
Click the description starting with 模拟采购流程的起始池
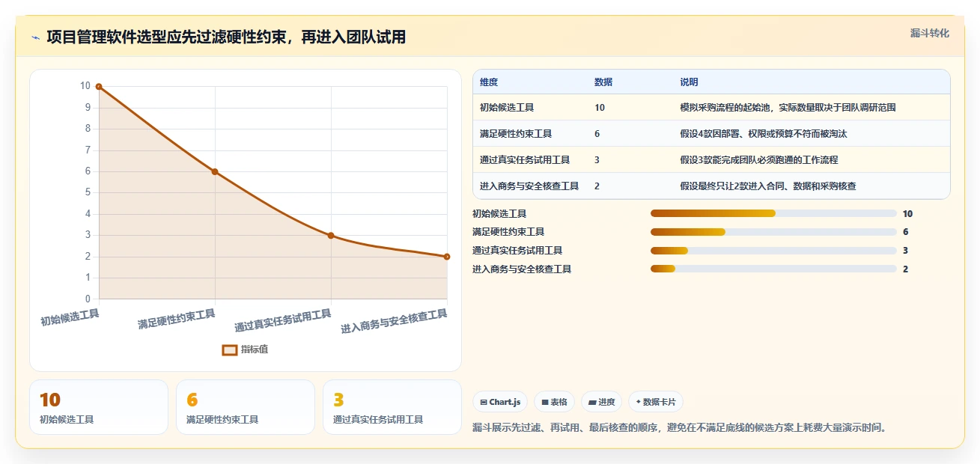[x=788, y=108]
